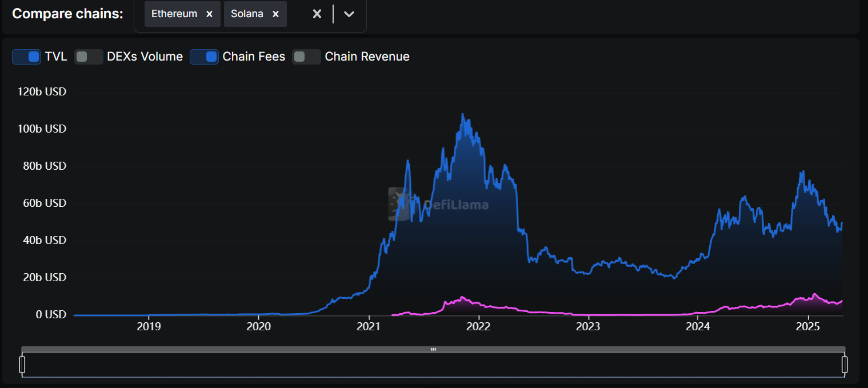The width and height of the screenshot is (868, 388).
Task: Remove Solana chip using its x icon
Action: click(x=275, y=14)
